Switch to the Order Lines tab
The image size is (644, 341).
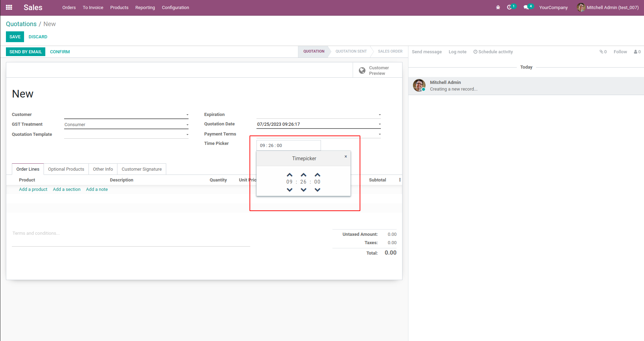28,169
